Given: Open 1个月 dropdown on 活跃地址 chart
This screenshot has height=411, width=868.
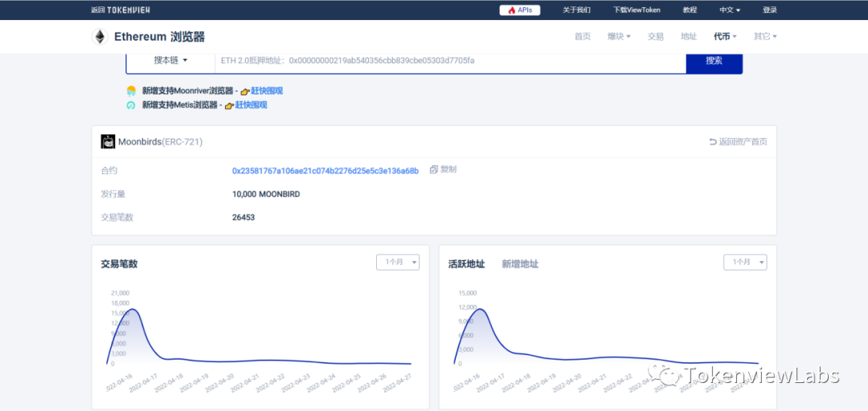Looking at the screenshot, I should click(745, 262).
